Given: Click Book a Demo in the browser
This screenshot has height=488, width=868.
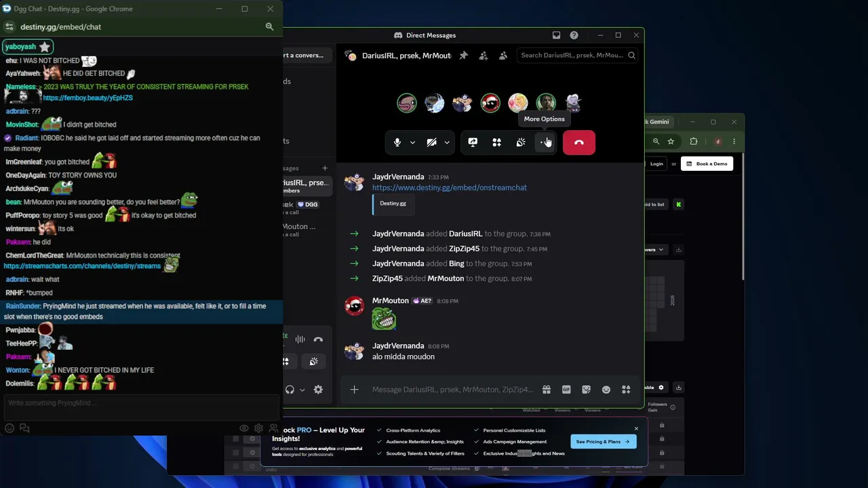Looking at the screenshot, I should tap(707, 163).
